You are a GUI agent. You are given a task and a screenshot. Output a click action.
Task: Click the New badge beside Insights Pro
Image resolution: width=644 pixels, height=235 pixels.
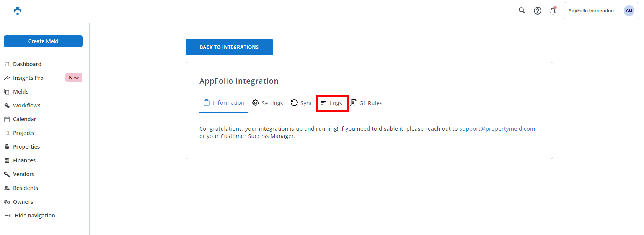pyautogui.click(x=74, y=78)
